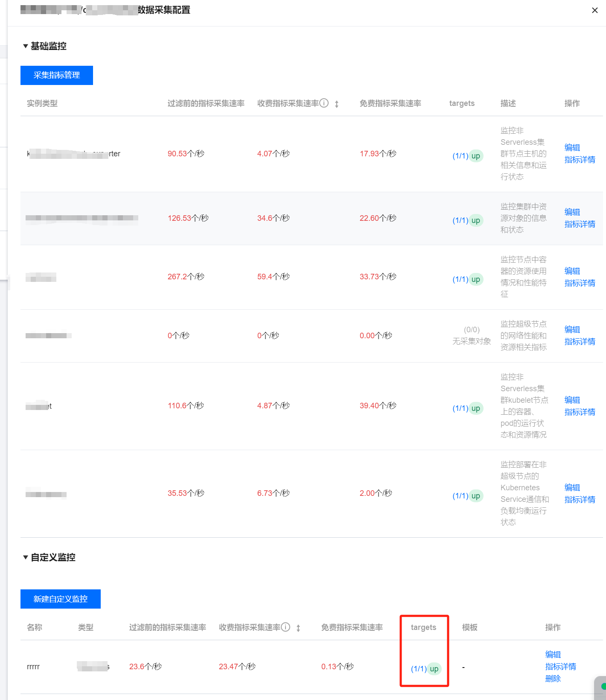Click the up badge in the 267.2个/秒 row
Screen dimensions: 606x700
point(476,279)
